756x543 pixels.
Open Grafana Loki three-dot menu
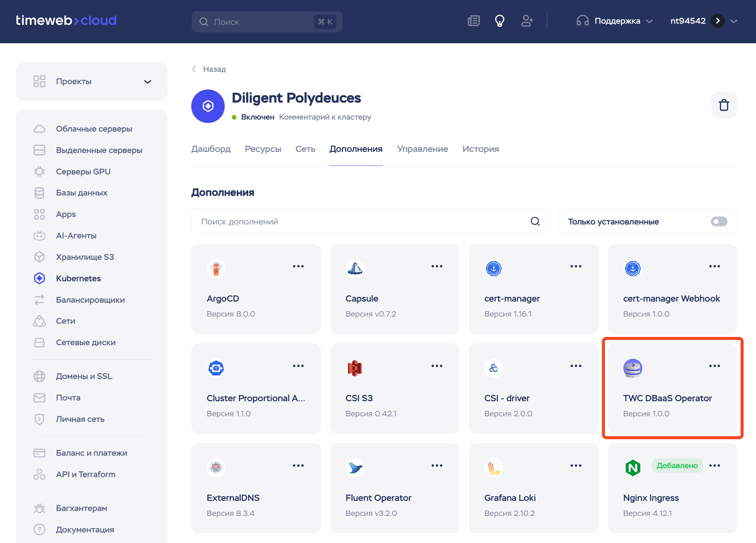(576, 466)
